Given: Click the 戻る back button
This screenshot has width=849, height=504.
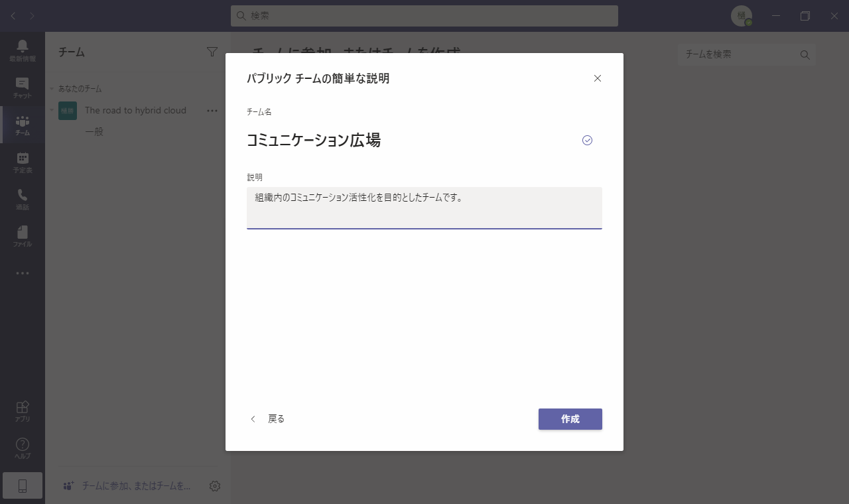Looking at the screenshot, I should [267, 419].
